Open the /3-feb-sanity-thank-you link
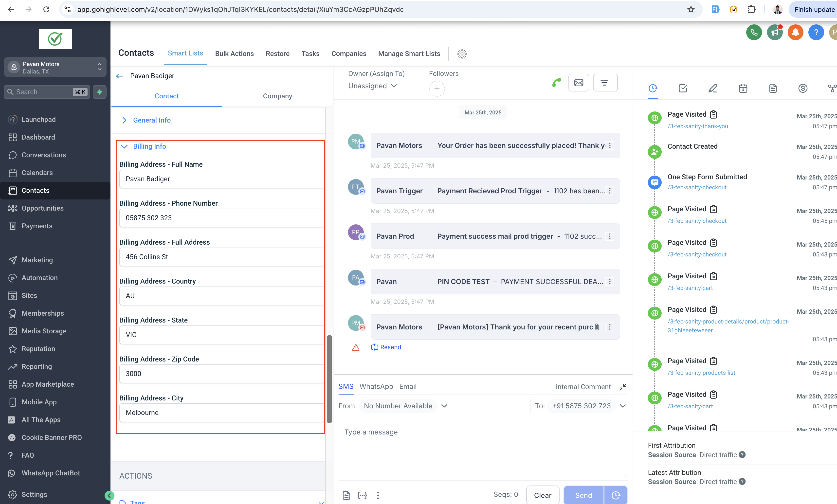This screenshot has width=837, height=504. click(698, 126)
